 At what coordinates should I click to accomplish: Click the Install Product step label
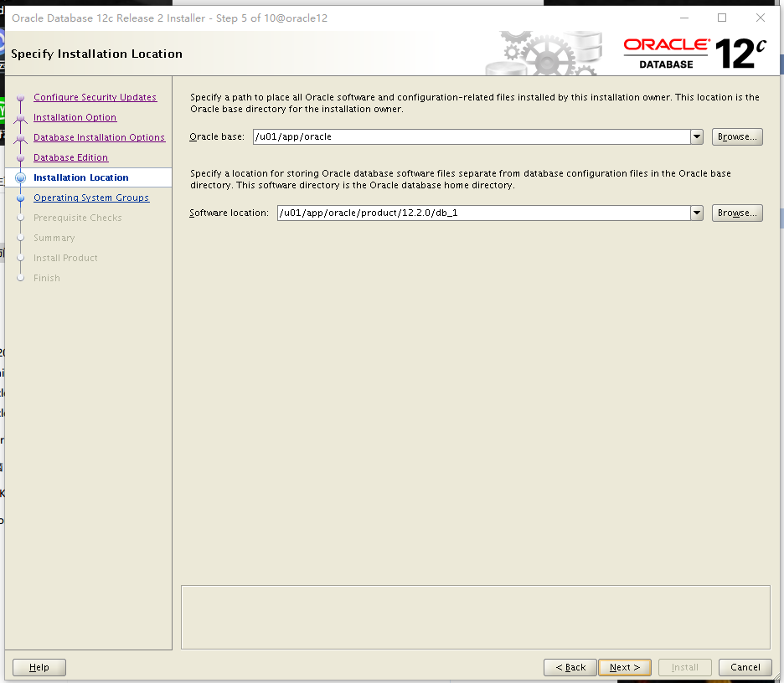[x=65, y=258]
